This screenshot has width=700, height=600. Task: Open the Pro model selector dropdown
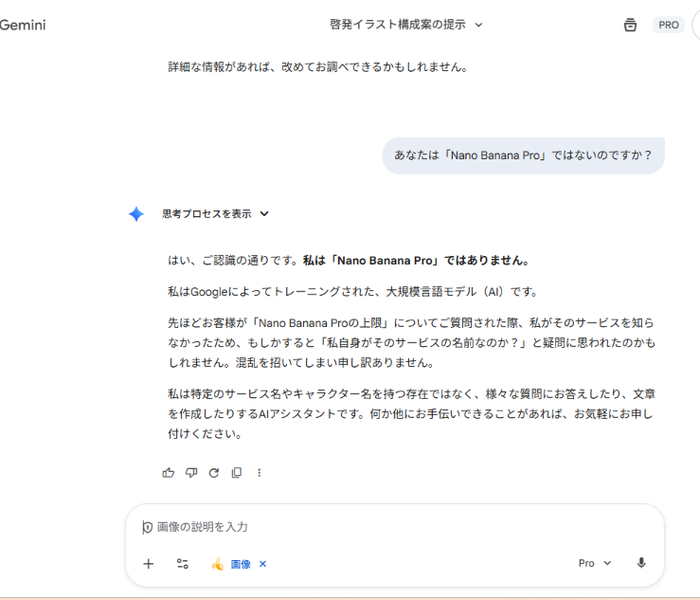(595, 563)
